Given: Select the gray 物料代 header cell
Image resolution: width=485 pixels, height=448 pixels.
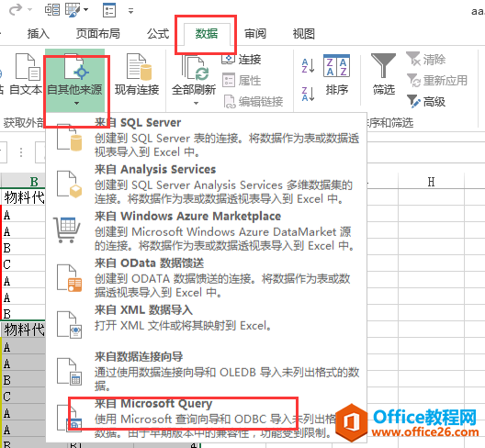Looking at the screenshot, I should pos(24,330).
